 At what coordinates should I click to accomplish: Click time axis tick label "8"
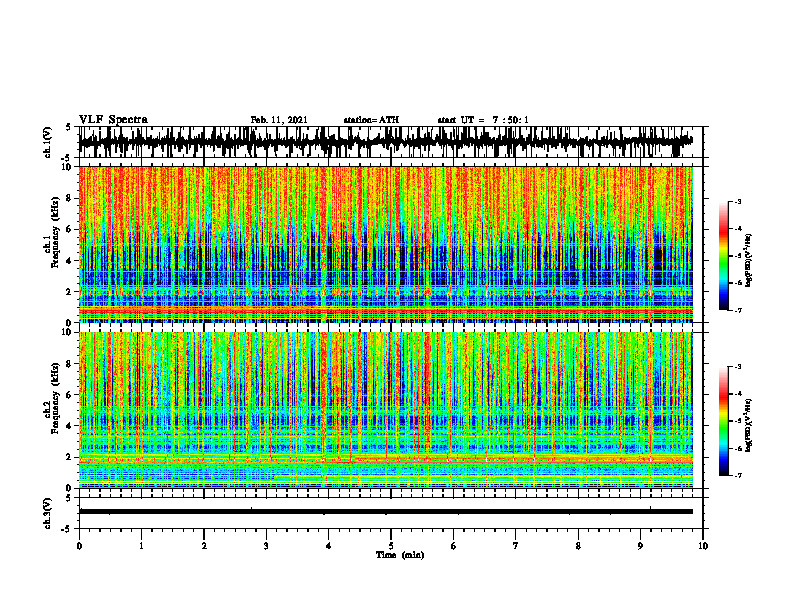(x=578, y=546)
